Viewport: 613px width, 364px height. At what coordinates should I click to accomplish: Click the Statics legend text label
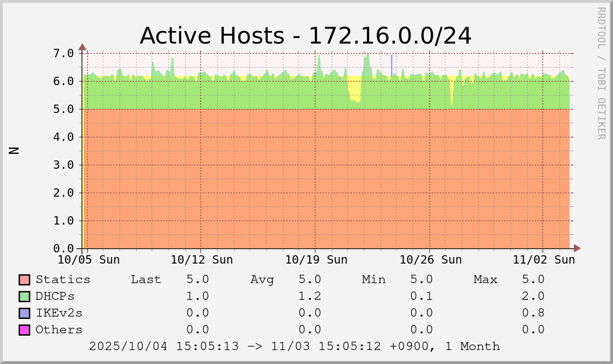(63, 280)
